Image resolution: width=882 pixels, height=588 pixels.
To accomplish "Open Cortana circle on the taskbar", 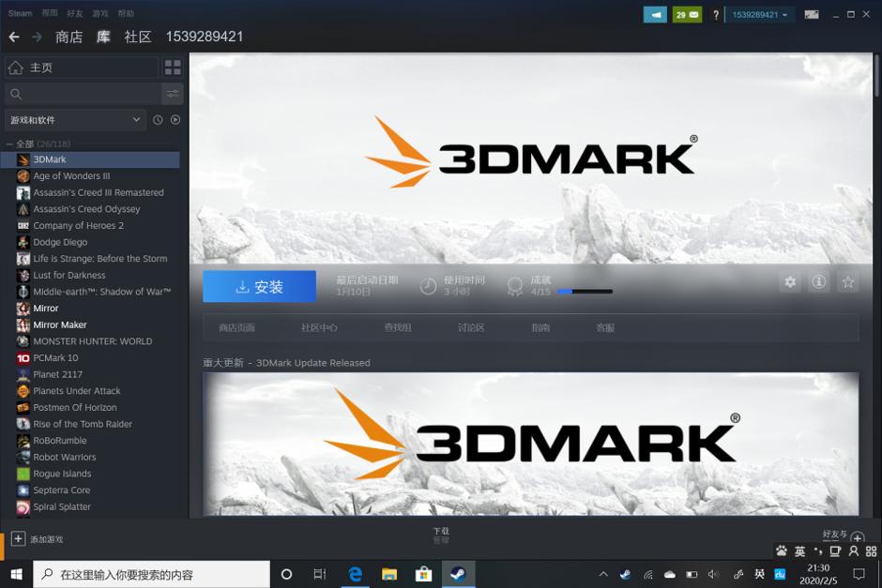I will click(x=286, y=574).
